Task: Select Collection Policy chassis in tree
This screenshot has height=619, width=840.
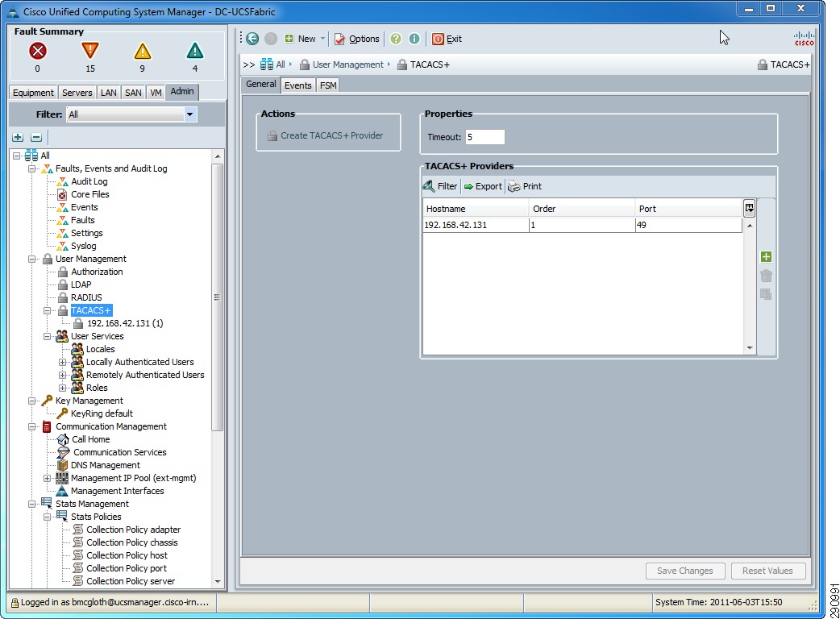Action: click(x=131, y=542)
